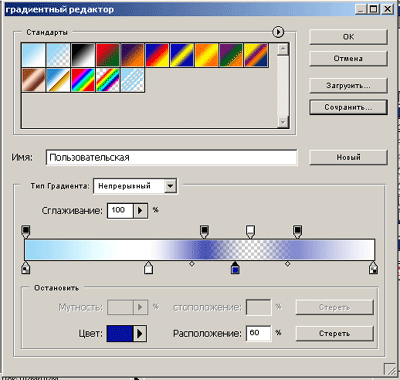Click the Сохранить... button
This screenshot has width=400, height=380.
pos(348,107)
